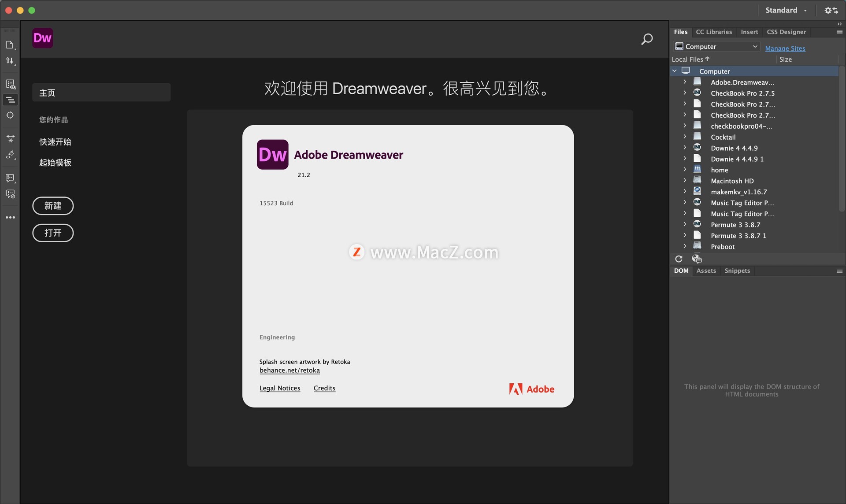Expand the Cocktail tree node
The width and height of the screenshot is (846, 504).
click(x=685, y=137)
